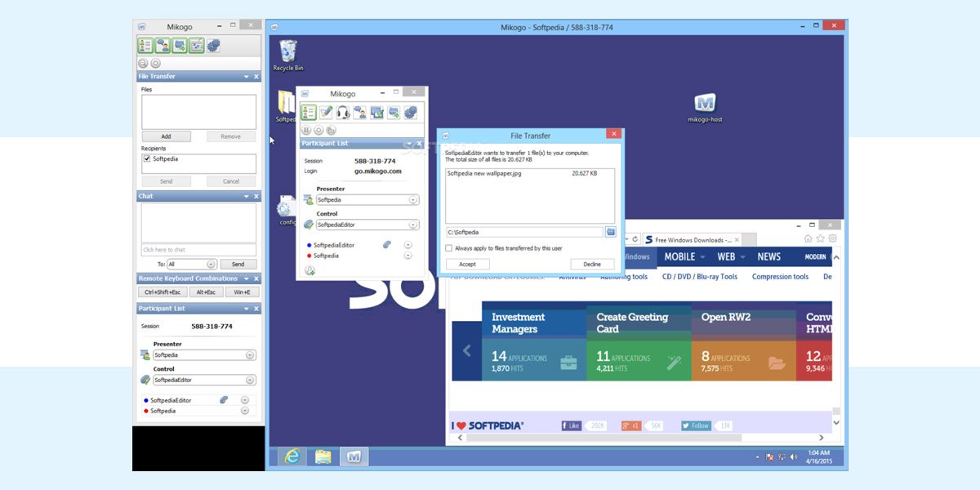
Task: Click the browse folder icon in File Transfer dialog
Action: pyautogui.click(x=610, y=232)
